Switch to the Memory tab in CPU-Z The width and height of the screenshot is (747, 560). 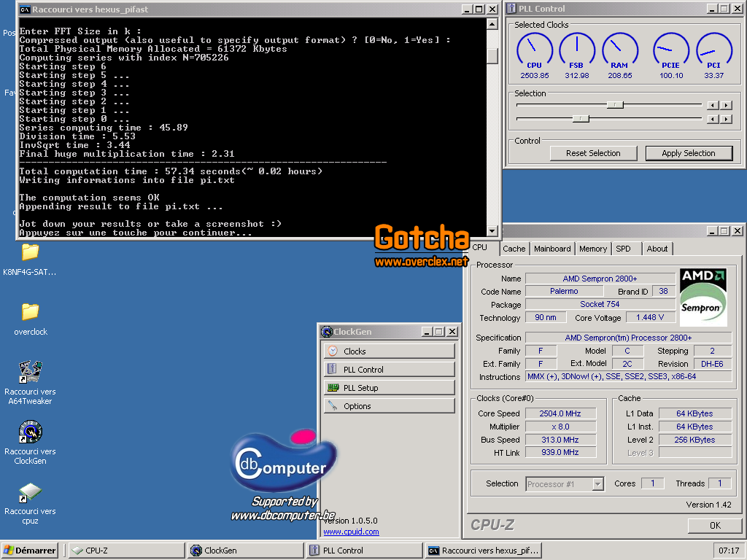point(593,249)
